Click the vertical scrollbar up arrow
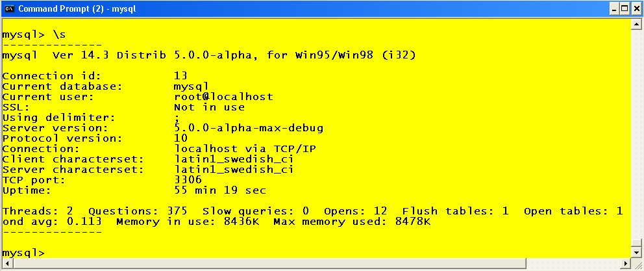Image resolution: width=644 pixels, height=271 pixels. 637,24
